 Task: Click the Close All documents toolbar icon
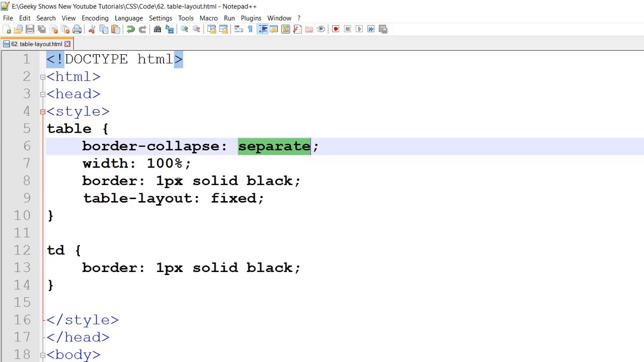pos(65,29)
